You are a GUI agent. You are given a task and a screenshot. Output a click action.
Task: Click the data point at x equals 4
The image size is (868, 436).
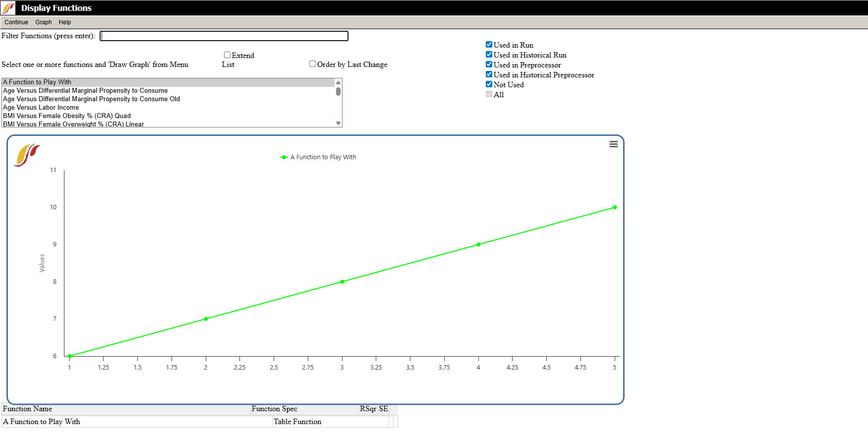[478, 245]
